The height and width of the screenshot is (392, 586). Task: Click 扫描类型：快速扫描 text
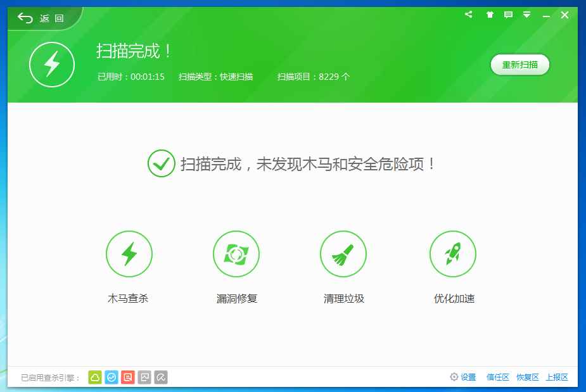(215, 77)
